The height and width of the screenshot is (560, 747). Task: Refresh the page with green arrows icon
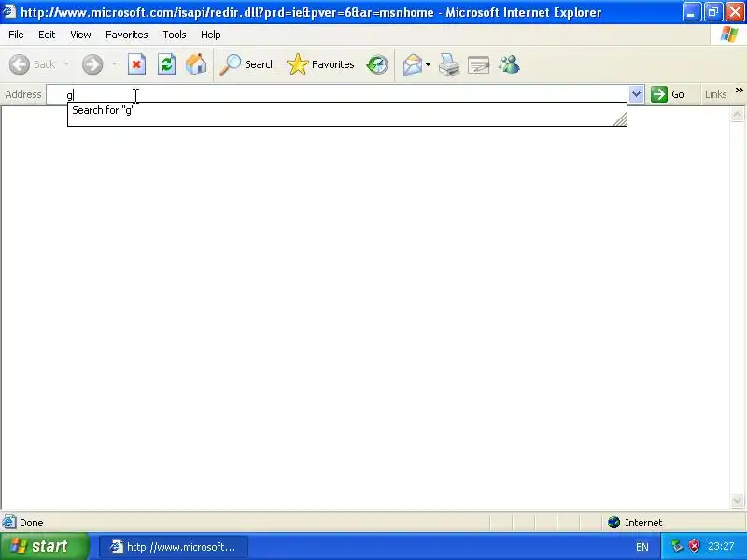(x=167, y=64)
